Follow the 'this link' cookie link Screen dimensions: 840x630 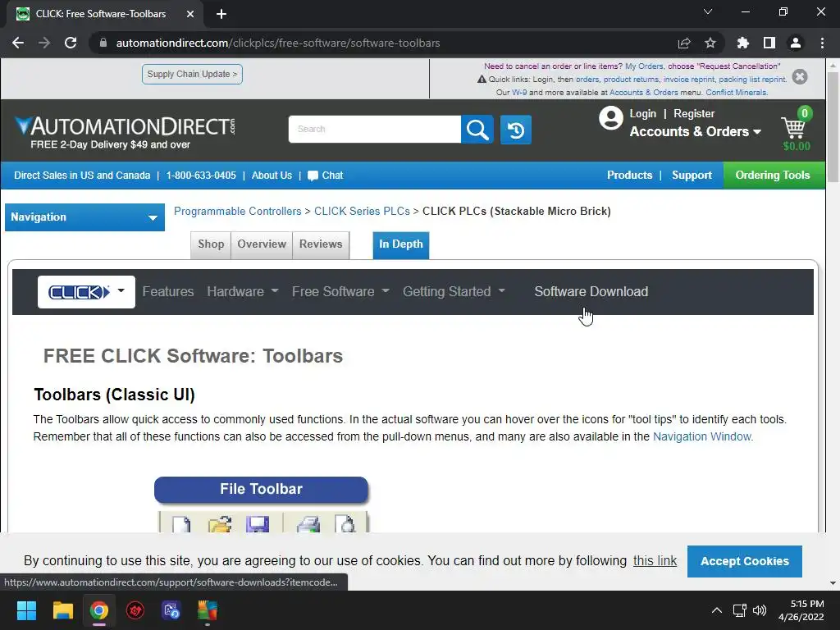(655, 561)
